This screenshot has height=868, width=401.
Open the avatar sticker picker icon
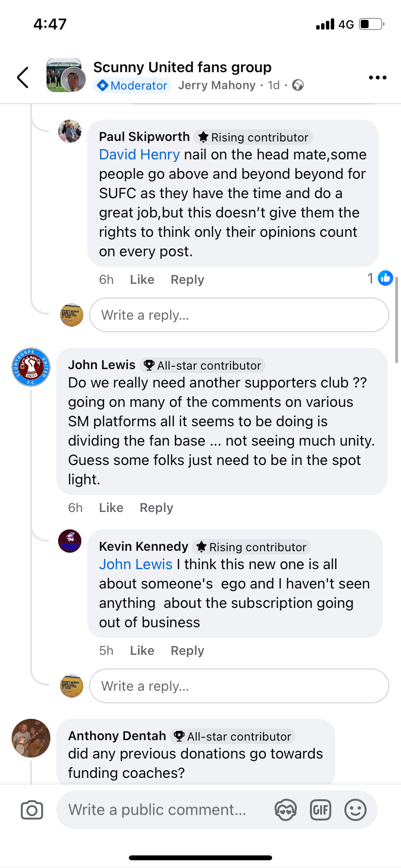point(286,810)
